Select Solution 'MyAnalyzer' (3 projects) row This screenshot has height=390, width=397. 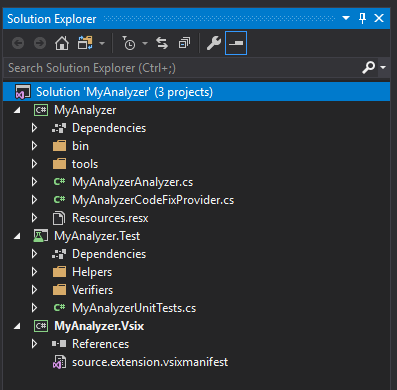(196, 92)
